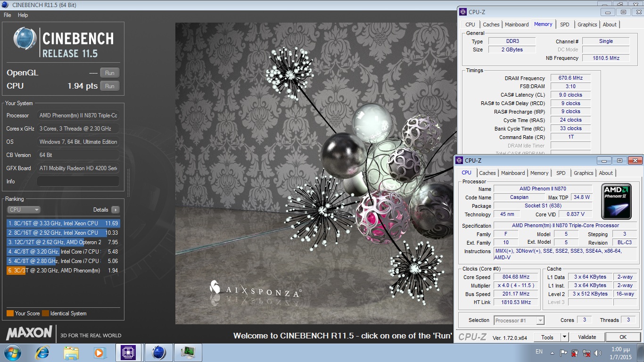
Task: Click the Processor field in Your System
Action: point(78,115)
